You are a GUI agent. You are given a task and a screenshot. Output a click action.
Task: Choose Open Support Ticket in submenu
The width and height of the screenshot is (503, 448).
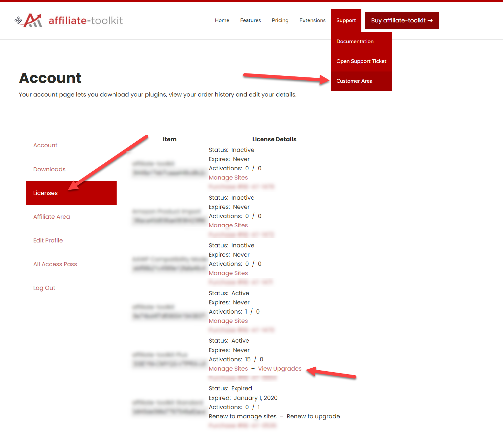pos(361,61)
